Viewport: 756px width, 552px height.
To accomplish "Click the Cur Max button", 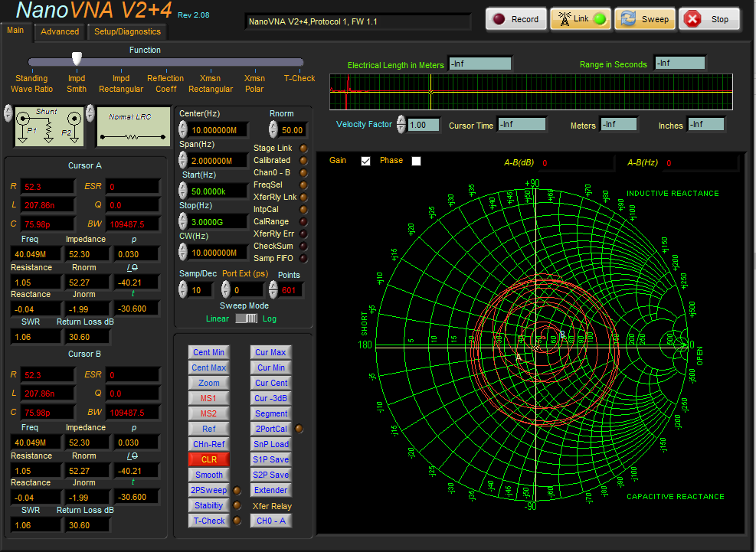I will point(271,352).
